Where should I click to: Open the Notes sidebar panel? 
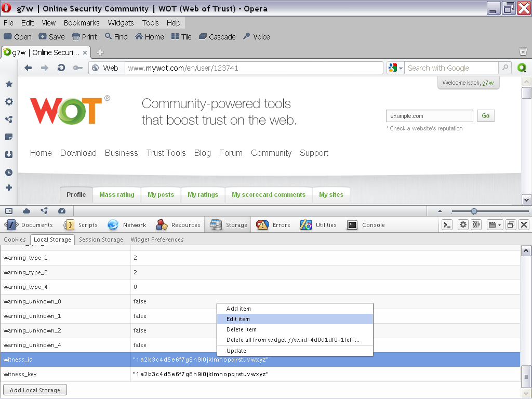(x=9, y=137)
